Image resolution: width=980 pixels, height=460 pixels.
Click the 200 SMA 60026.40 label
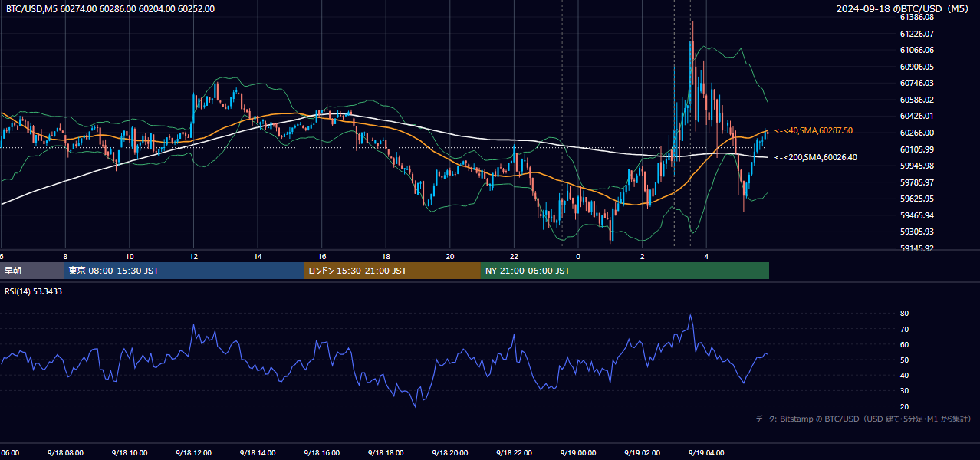tap(816, 157)
